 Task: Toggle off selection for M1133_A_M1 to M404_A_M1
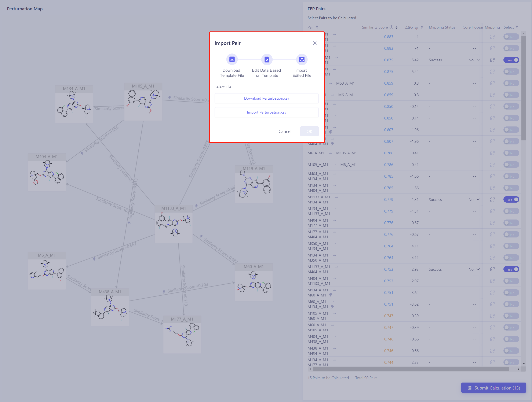(511, 269)
